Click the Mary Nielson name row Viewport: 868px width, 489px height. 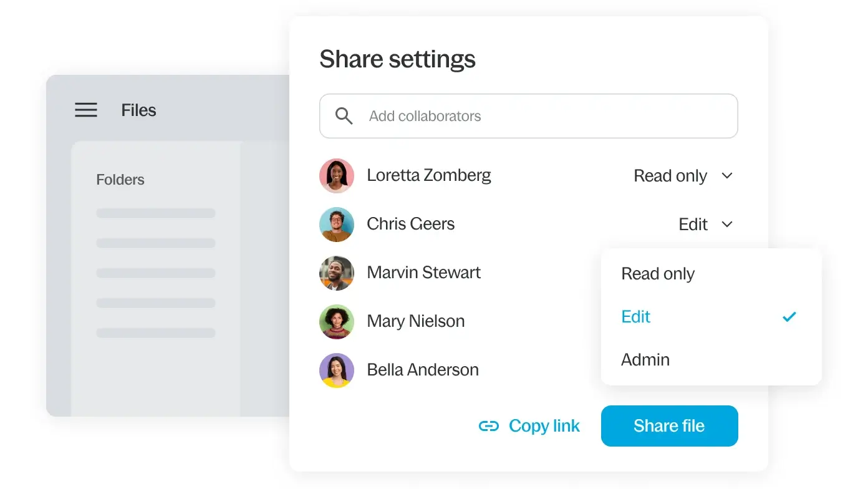[416, 321]
